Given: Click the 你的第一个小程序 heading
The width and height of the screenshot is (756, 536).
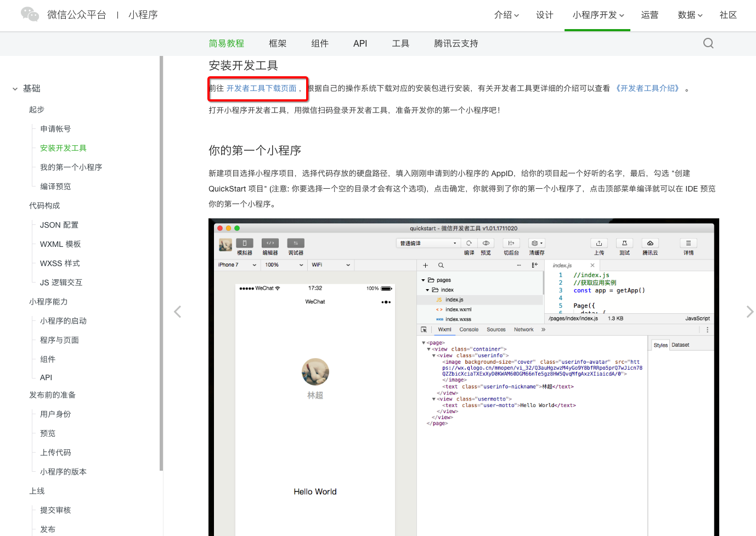Looking at the screenshot, I should pos(255,150).
